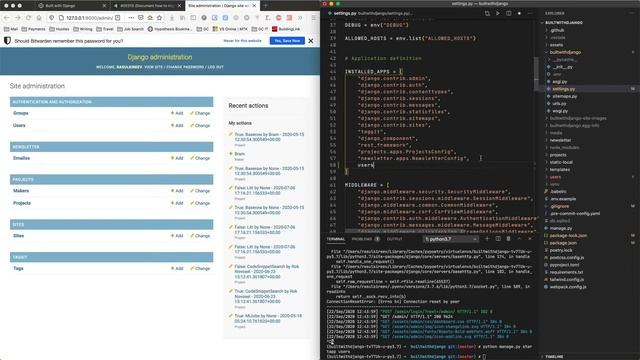Choose Never for this website
The height and width of the screenshot is (360, 640).
[x=242, y=41]
